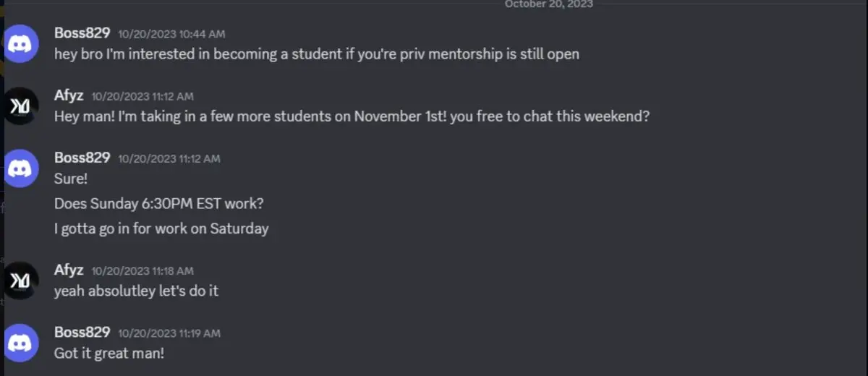Click Afyz's avatar beside the 11:12 AM message
This screenshot has height=376, width=868.
(x=21, y=106)
